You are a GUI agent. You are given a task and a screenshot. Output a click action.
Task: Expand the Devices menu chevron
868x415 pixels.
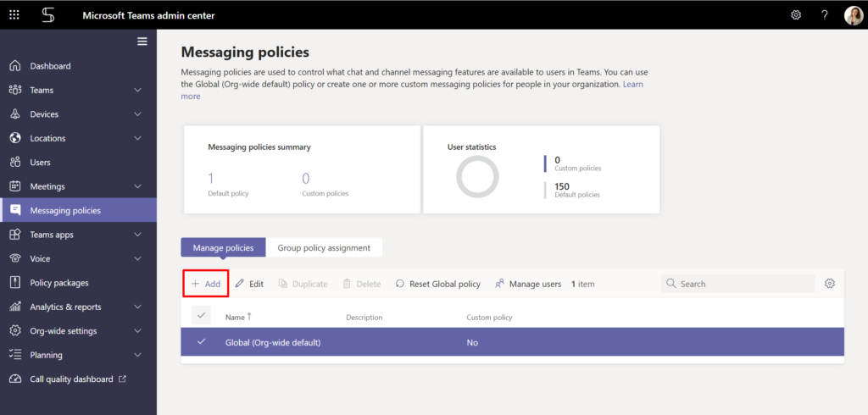pyautogui.click(x=138, y=114)
